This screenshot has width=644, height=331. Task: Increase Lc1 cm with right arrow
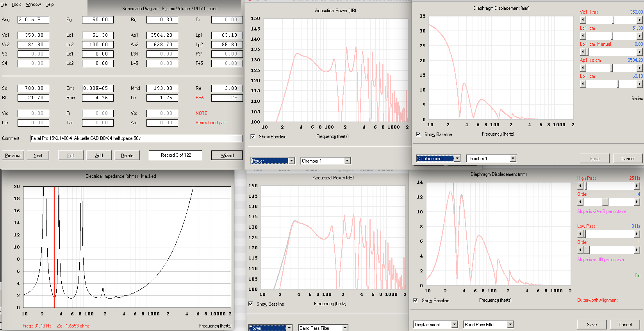[640, 36]
